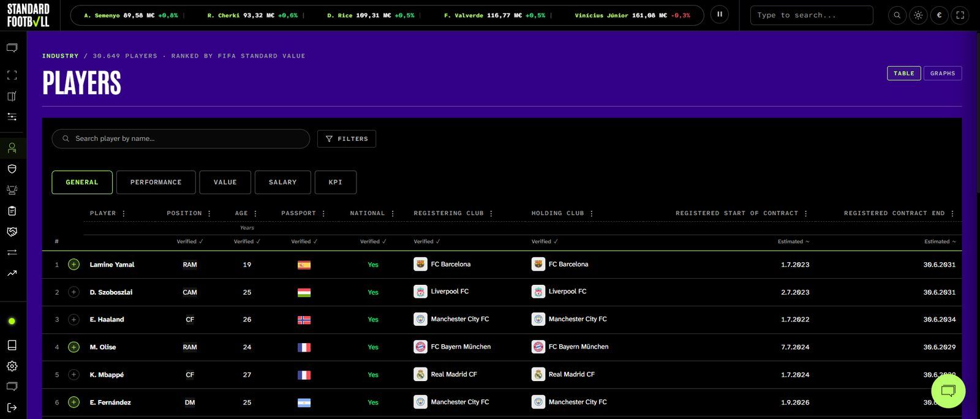Open the handshake icon in the sidebar
The width and height of the screenshot is (980, 419).
[12, 232]
